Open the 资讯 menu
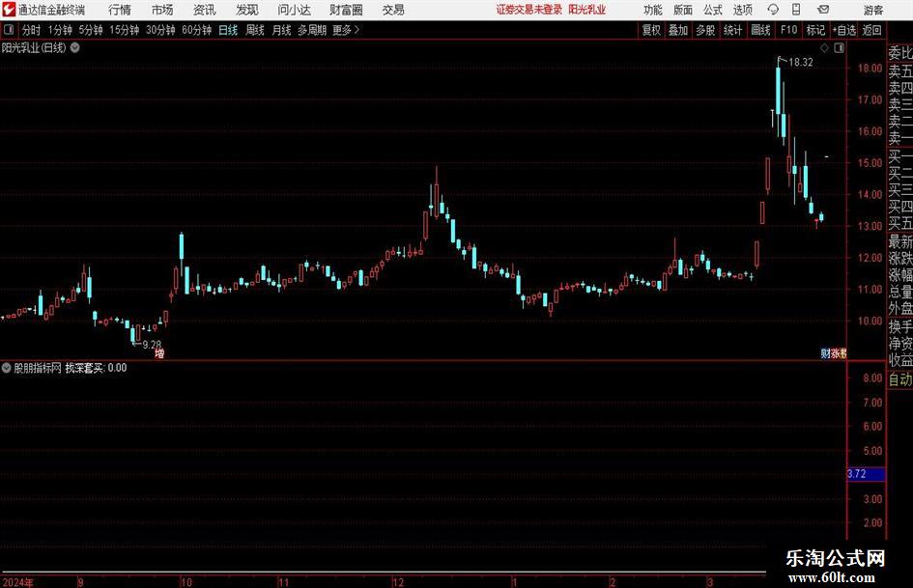Screen dimensions: 913x588 point(205,10)
